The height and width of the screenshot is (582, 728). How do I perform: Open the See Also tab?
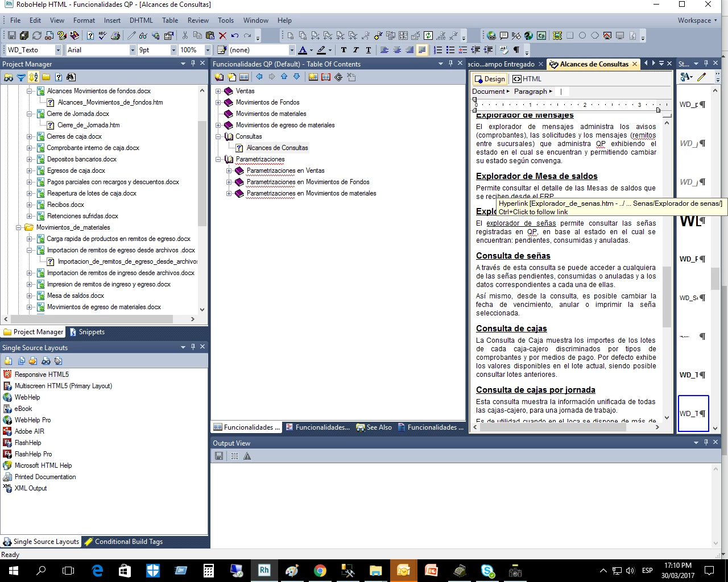[x=374, y=427]
